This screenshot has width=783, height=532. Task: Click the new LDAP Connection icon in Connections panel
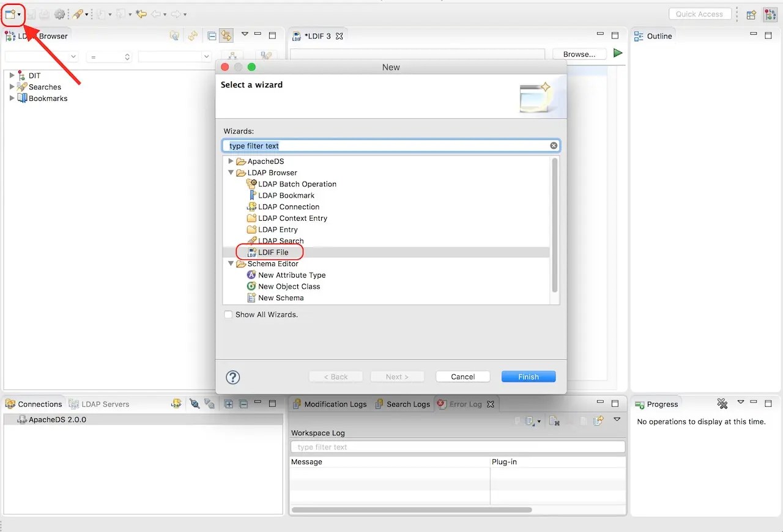pos(176,404)
